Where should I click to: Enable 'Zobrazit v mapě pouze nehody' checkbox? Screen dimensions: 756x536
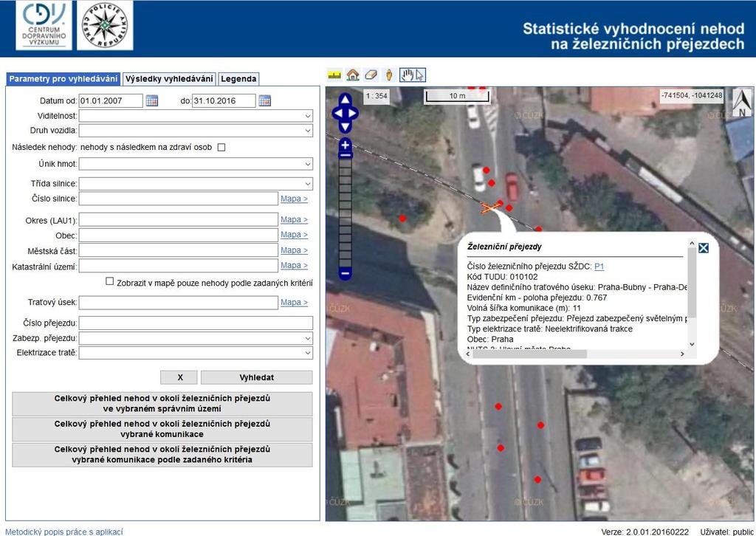110,281
